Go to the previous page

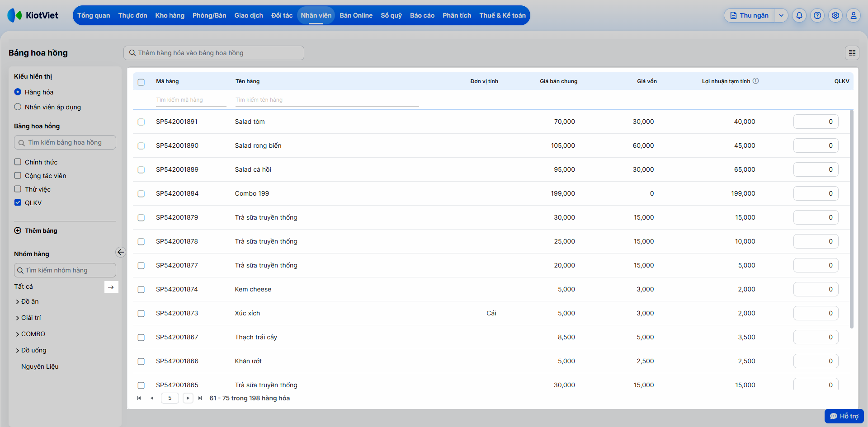pyautogui.click(x=152, y=398)
